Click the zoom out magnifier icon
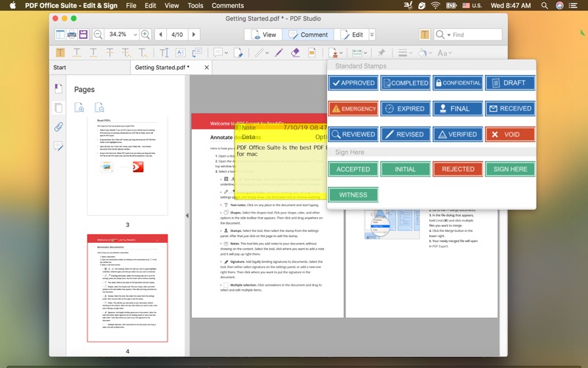 (98, 35)
